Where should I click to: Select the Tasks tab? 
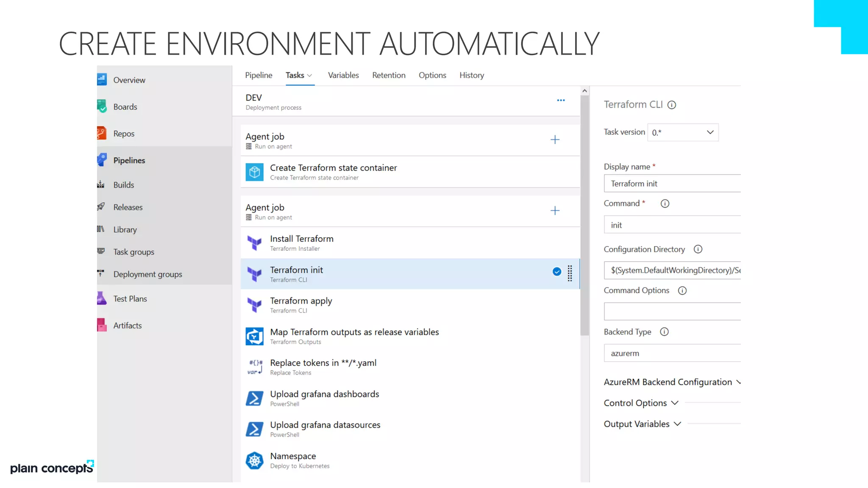[295, 75]
